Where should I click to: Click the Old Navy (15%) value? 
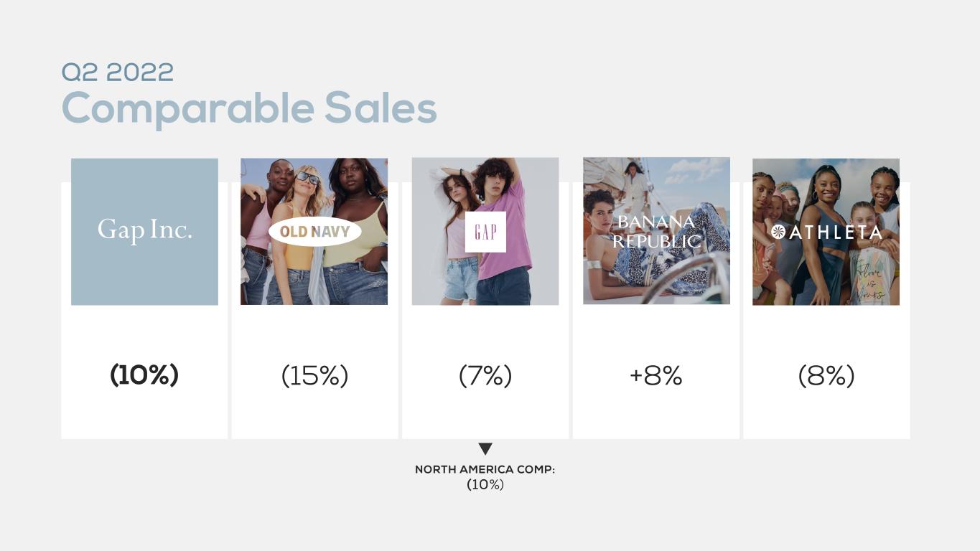(x=314, y=375)
